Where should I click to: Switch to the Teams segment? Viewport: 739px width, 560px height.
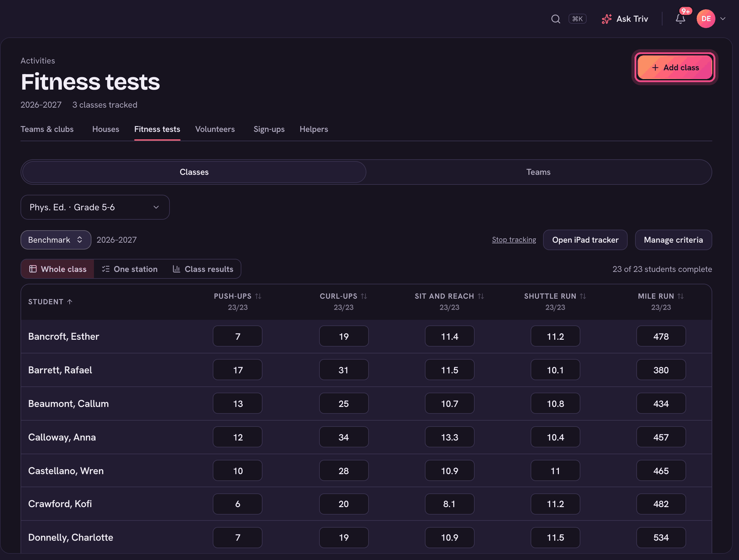point(538,172)
